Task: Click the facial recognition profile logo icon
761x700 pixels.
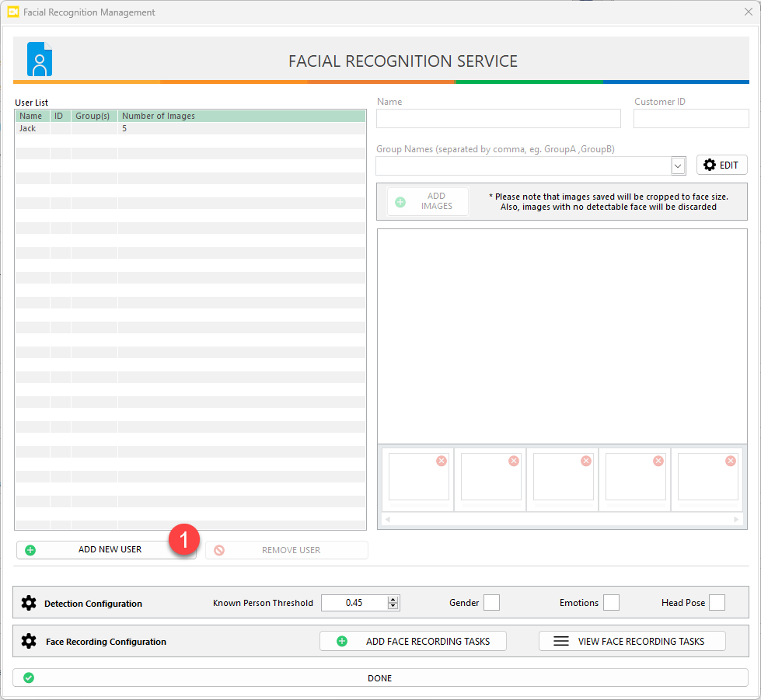Action: click(40, 59)
